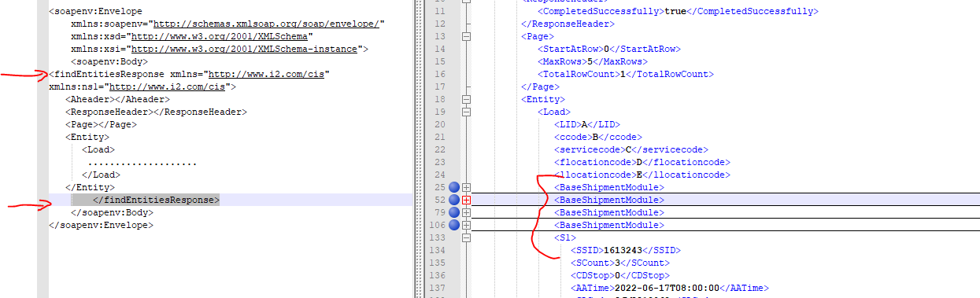The width and height of the screenshot is (980, 298).
Task: Expand the red fold marker at line 52
Action: (x=467, y=200)
